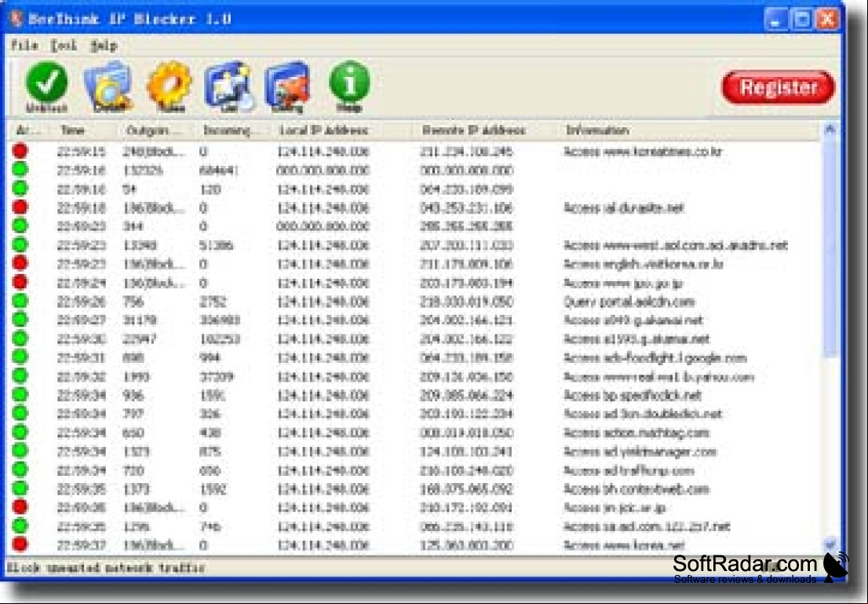The image size is (868, 604).
Task: Click green status dot of aol.akadns.net row
Action: click(20, 244)
